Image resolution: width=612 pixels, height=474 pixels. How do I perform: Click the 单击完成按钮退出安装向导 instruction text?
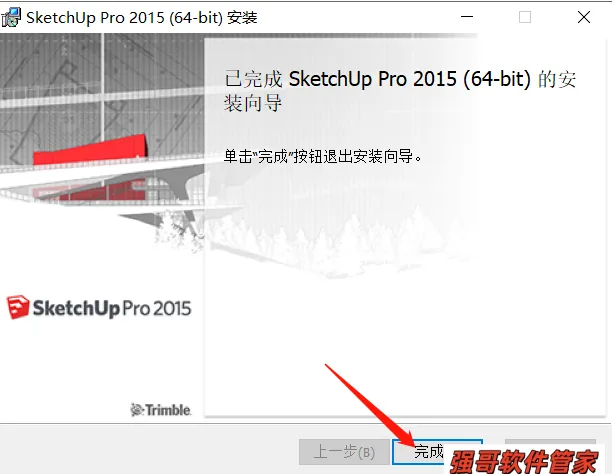point(322,157)
